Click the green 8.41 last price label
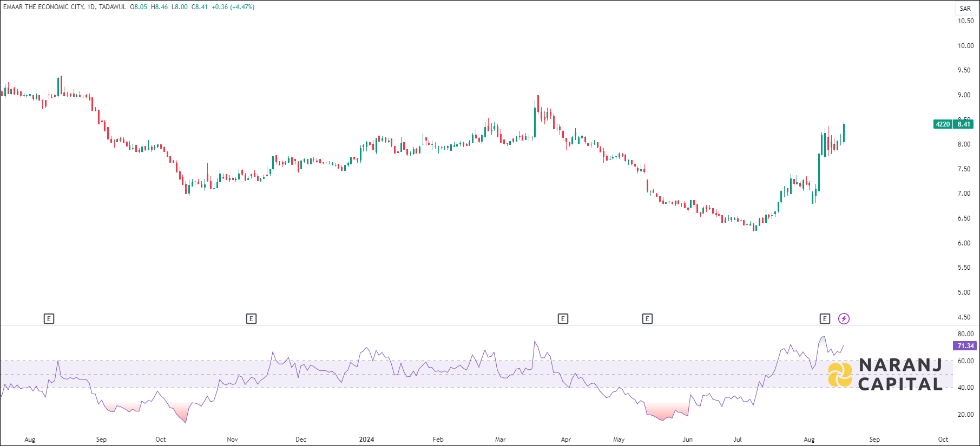 (963, 124)
